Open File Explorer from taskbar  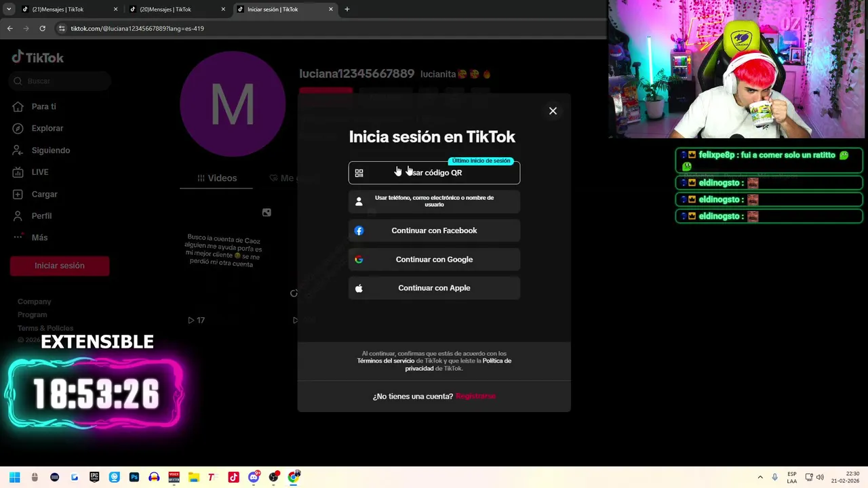tap(193, 477)
